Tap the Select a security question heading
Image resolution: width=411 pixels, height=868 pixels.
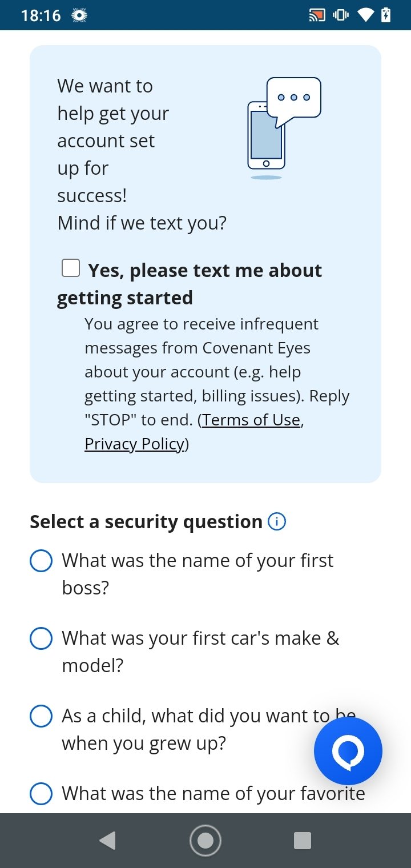[x=146, y=522]
